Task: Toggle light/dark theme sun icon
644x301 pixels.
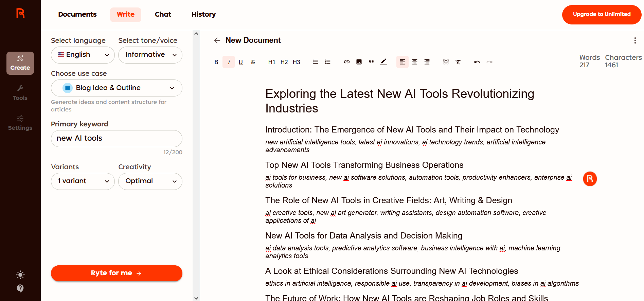Action: pos(20,275)
